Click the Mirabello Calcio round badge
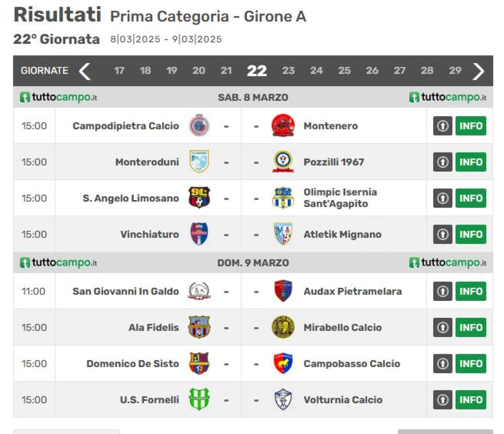Viewport: 504px width, 434px height. pyautogui.click(x=283, y=327)
